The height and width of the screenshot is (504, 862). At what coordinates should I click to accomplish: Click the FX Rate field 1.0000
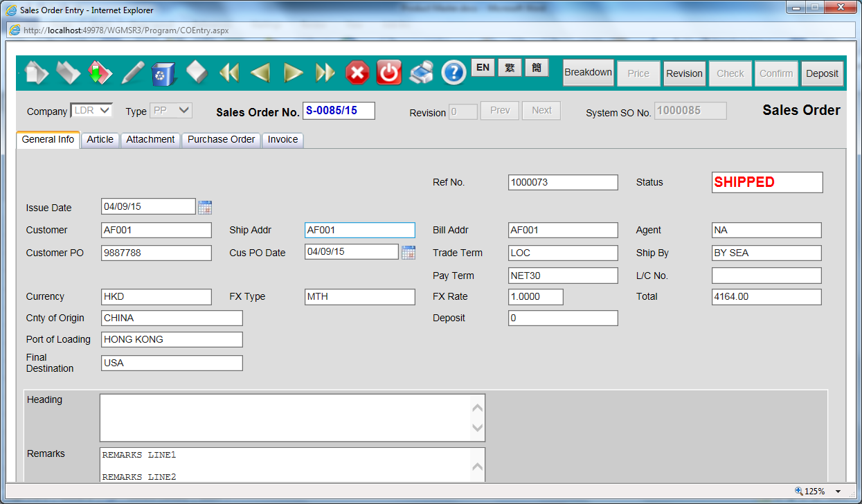pos(536,296)
